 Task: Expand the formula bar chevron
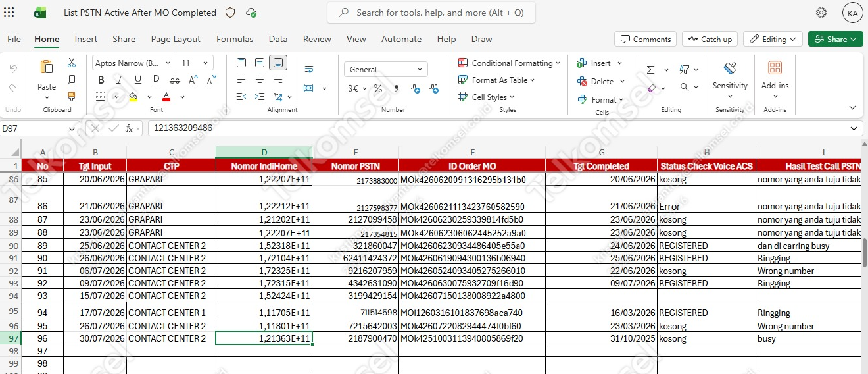(854, 128)
